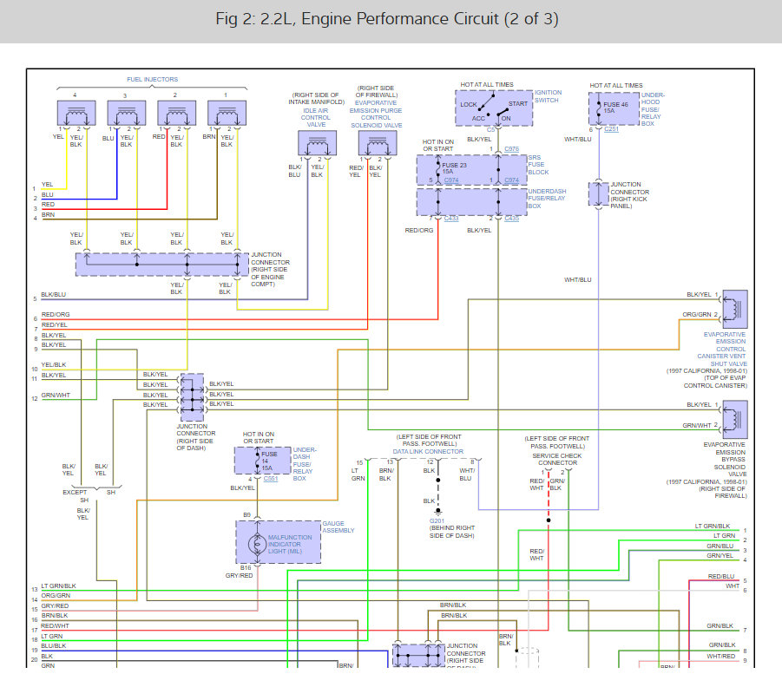
Task: Click the C5 label under the ignition switch
Action: point(490,129)
